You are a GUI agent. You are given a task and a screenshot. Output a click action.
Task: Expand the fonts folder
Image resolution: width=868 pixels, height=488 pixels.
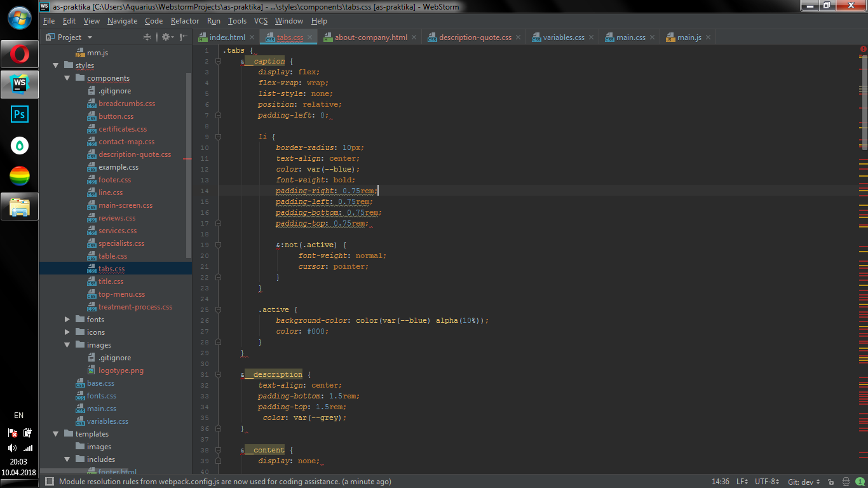coord(67,320)
